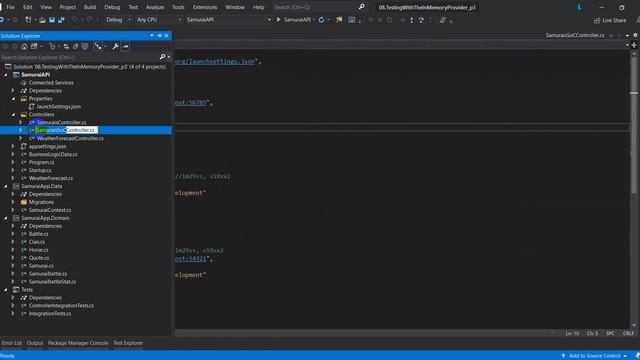Image resolution: width=640 pixels, height=360 pixels.
Task: Open the File menu
Action: click(11, 7)
